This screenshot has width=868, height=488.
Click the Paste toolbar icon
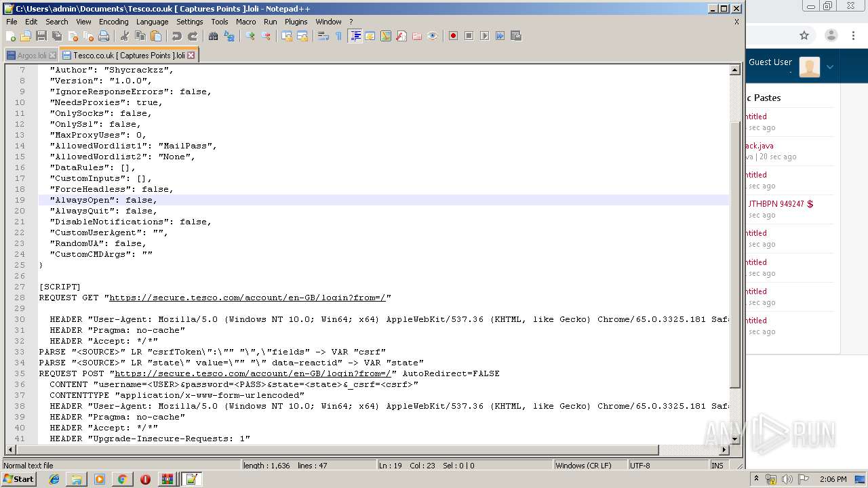coord(156,36)
